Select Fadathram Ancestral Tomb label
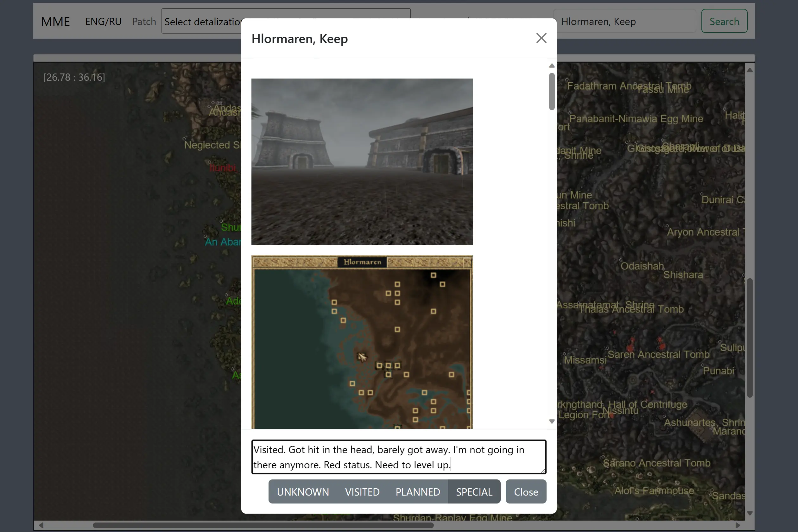This screenshot has height=532, width=798. click(629, 86)
